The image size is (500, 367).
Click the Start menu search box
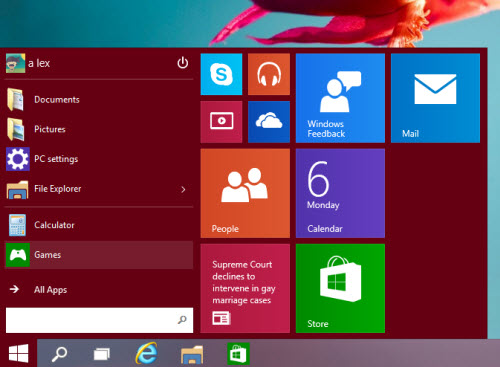(99, 320)
